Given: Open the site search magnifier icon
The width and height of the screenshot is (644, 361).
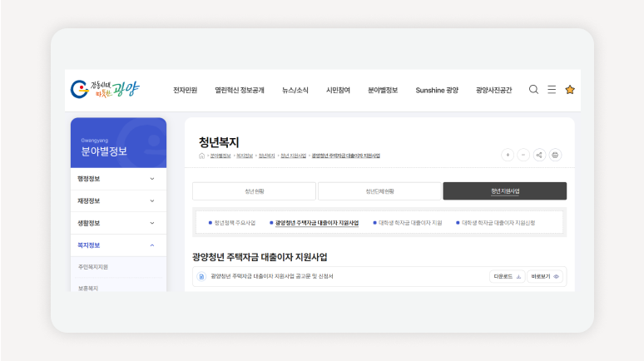Looking at the screenshot, I should point(533,90).
